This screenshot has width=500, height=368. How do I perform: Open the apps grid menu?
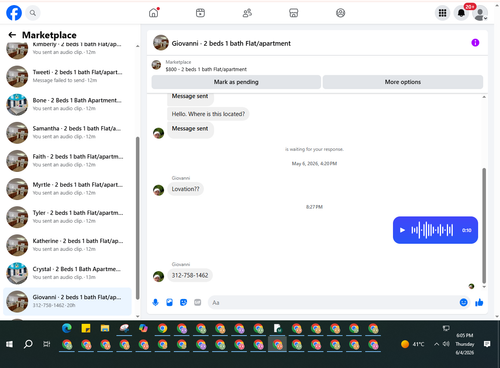coord(442,13)
